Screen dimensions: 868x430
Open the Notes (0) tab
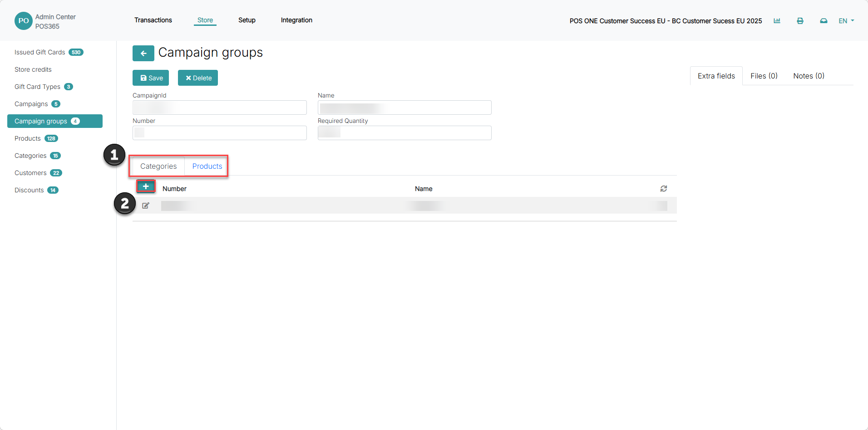(x=809, y=76)
